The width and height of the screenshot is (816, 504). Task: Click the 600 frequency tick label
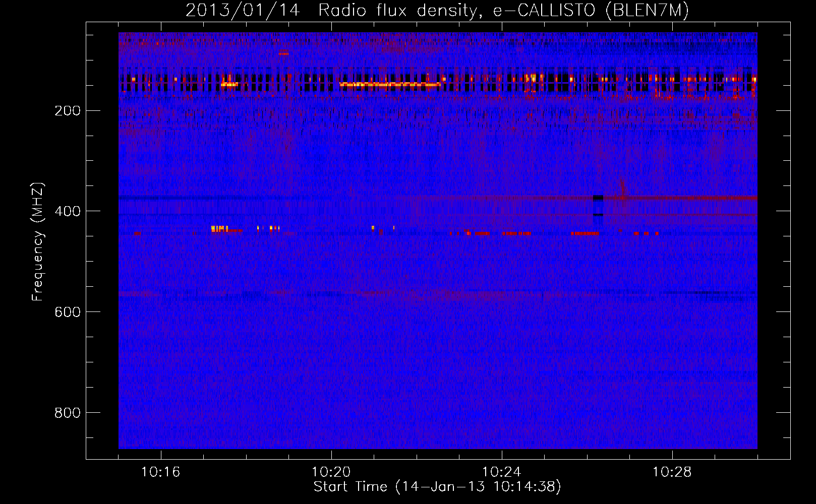68,312
